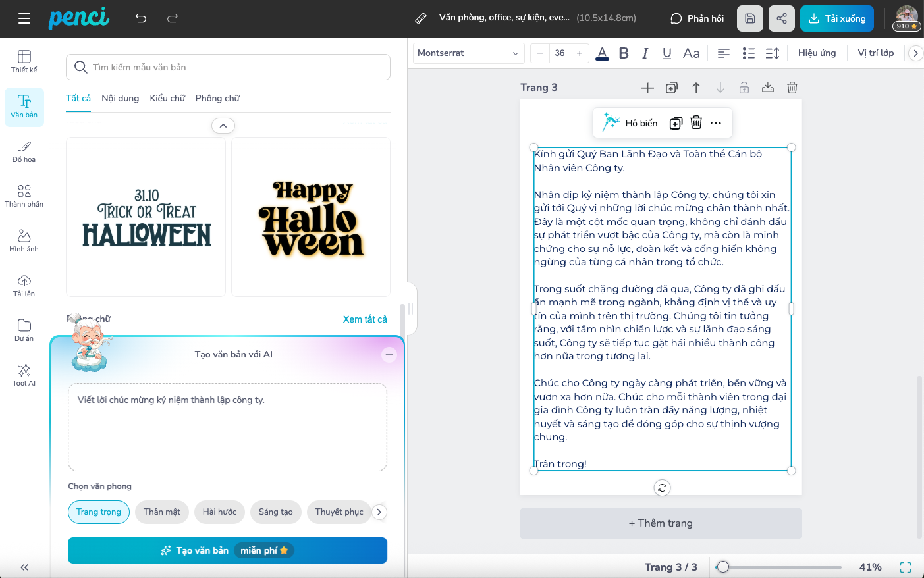Click the Tìm kiếm mẫu văn bản search field
924x578 pixels.
228,67
